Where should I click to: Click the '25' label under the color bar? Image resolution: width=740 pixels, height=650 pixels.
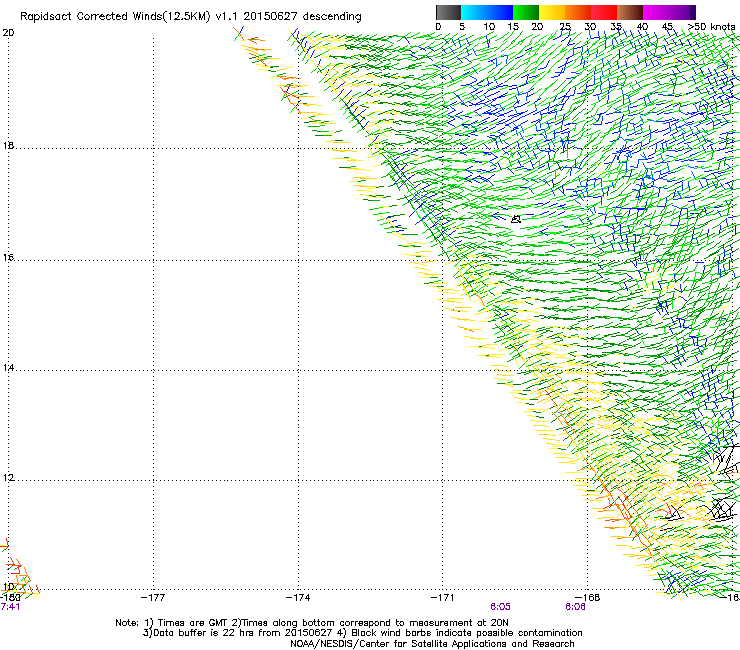click(x=565, y=27)
